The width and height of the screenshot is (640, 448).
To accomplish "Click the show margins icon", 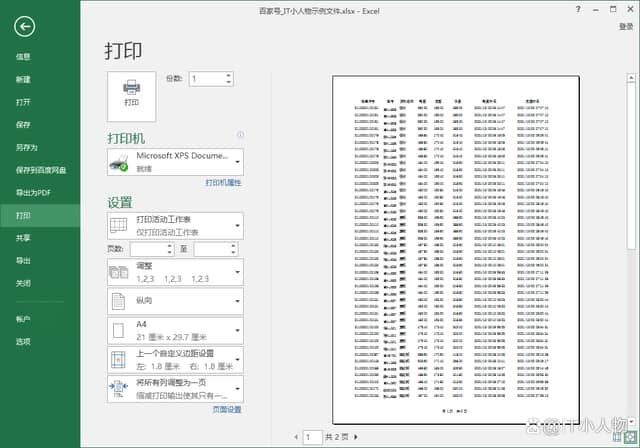I will point(616,436).
